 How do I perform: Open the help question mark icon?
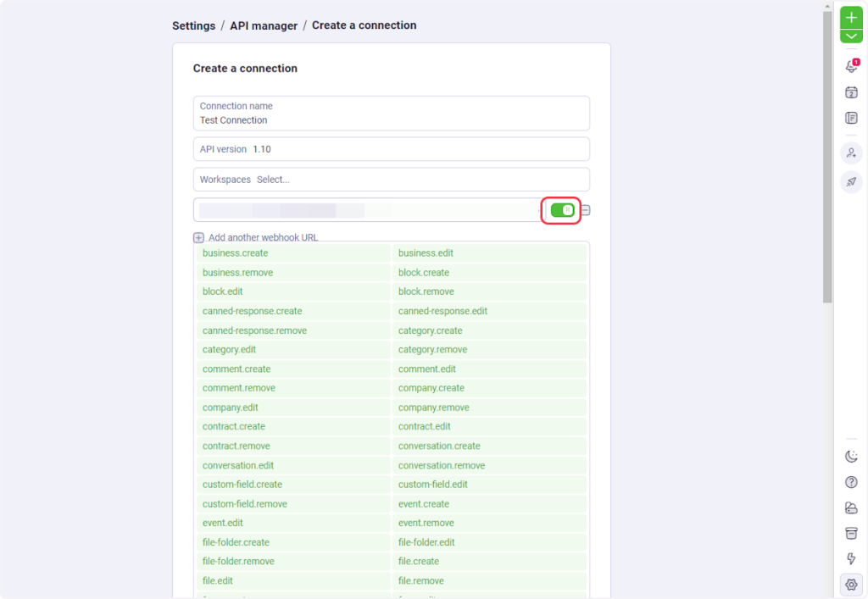[851, 482]
